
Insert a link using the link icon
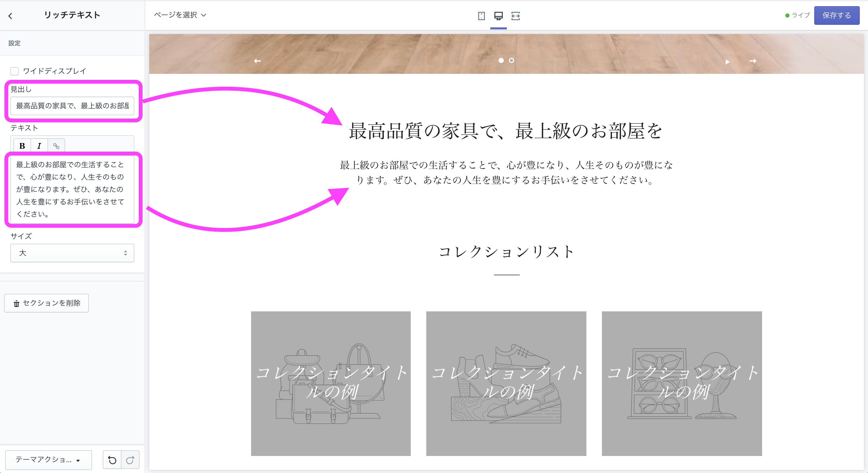pos(56,145)
